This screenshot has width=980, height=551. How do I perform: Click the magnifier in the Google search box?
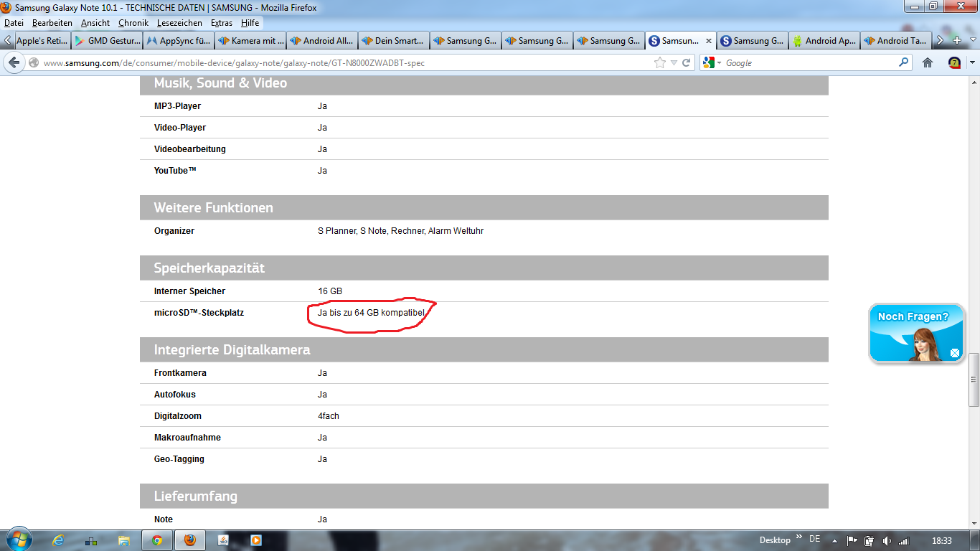[x=904, y=63]
